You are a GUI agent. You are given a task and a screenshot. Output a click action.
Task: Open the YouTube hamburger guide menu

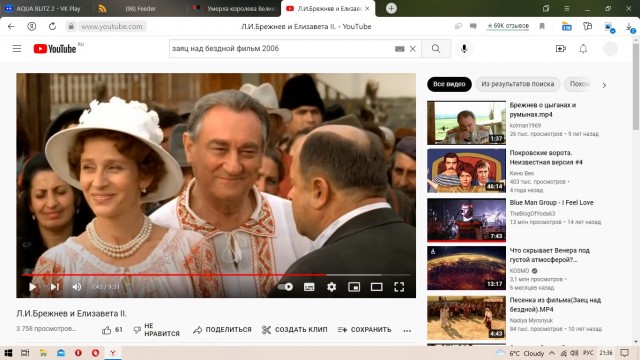coord(17,49)
